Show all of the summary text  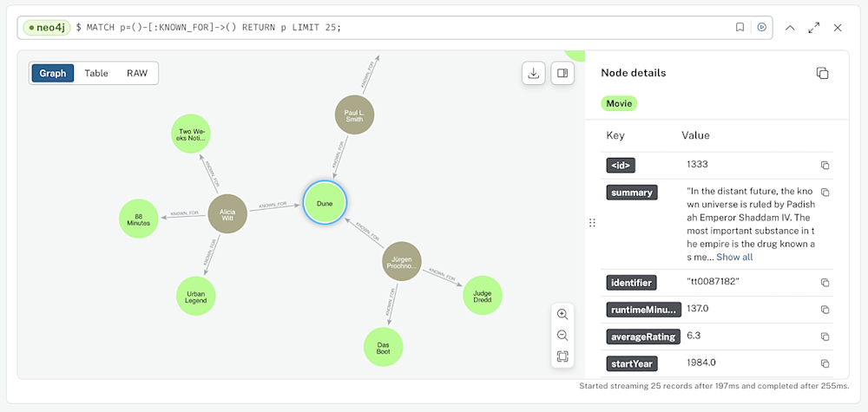734,257
